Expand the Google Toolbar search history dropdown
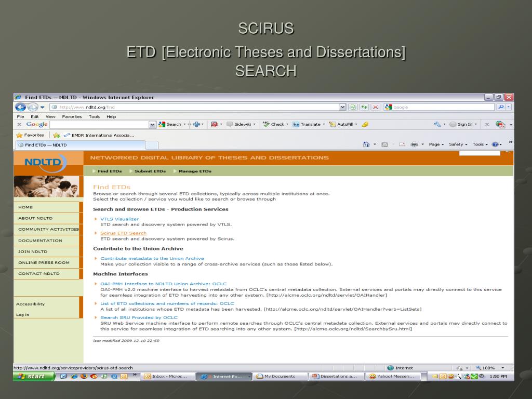Image resolution: width=532 pixels, height=399 pixels. [x=152, y=125]
